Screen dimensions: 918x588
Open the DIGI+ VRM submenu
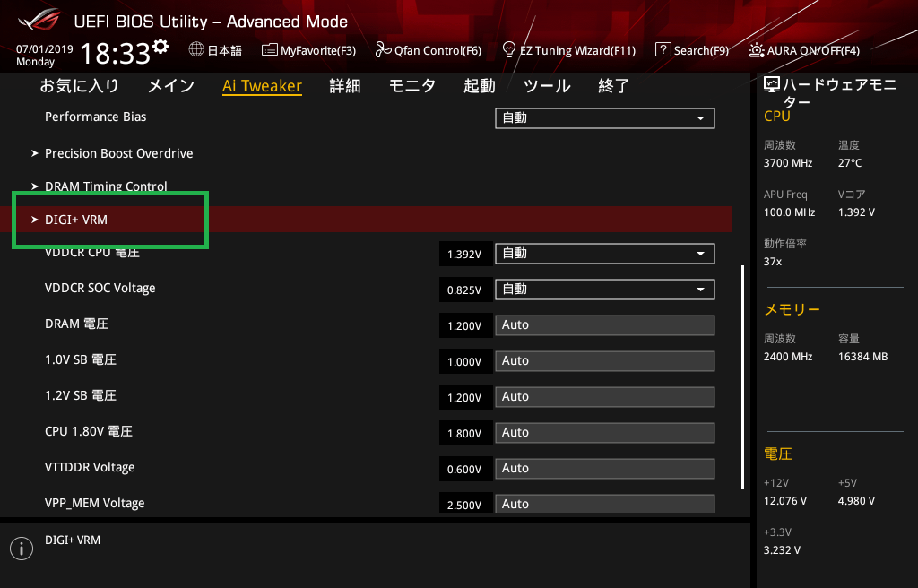click(76, 220)
